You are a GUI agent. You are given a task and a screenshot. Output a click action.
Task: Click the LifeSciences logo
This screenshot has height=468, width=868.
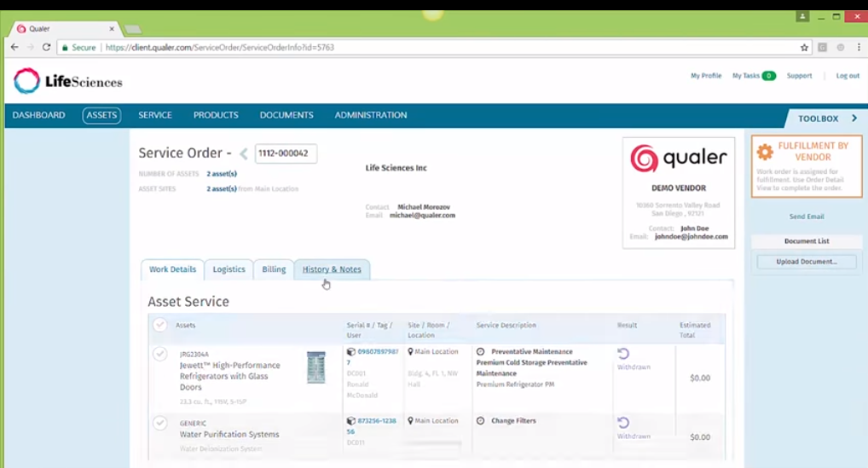[x=68, y=82]
